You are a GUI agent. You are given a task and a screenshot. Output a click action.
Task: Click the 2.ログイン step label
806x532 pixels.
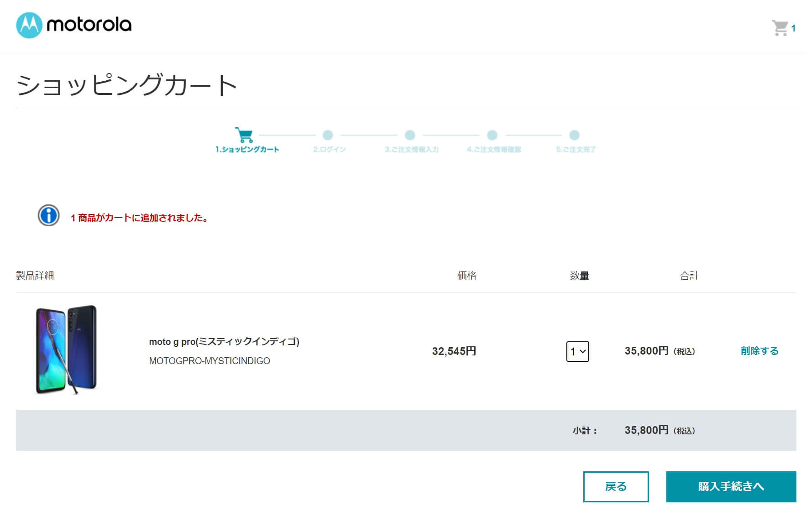click(x=330, y=149)
